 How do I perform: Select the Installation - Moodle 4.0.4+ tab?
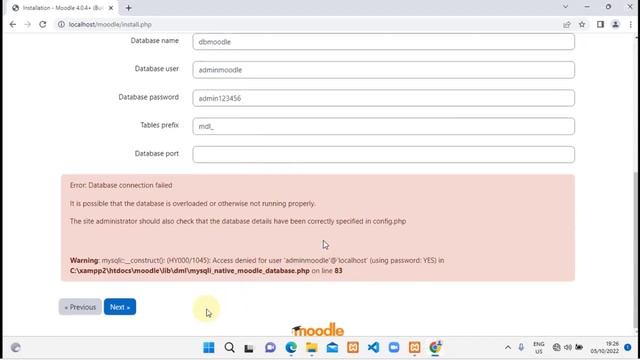pos(61,8)
